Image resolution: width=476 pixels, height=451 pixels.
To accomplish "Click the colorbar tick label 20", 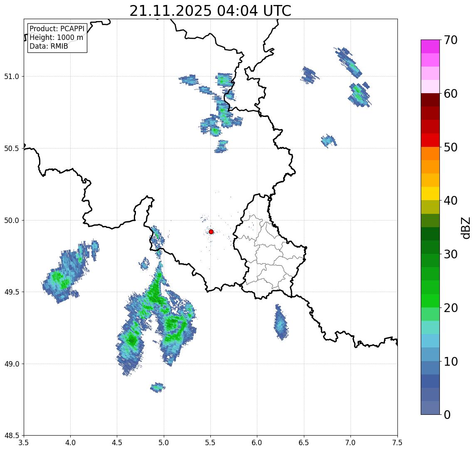I will (x=451, y=307).
